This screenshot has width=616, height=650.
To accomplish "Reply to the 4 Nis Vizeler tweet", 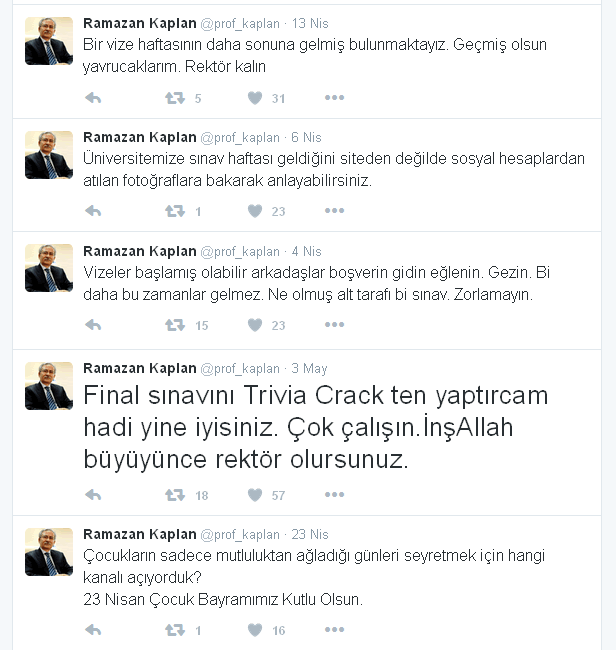I will pos(93,325).
